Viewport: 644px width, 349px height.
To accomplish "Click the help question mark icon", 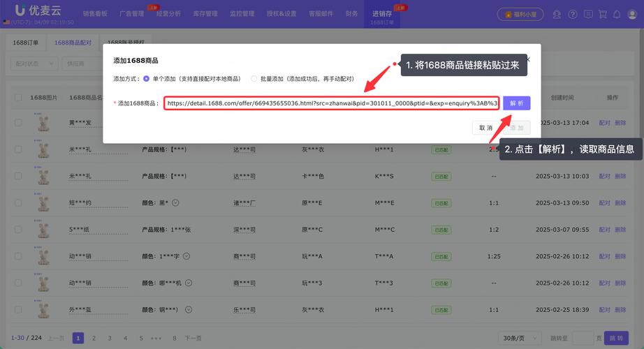I will 573,15.
